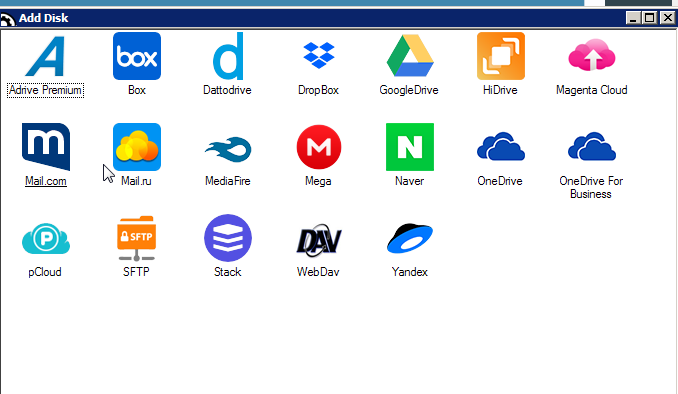Choose the GoogleDrive icon
Screen dimensions: 678x394
[410, 56]
